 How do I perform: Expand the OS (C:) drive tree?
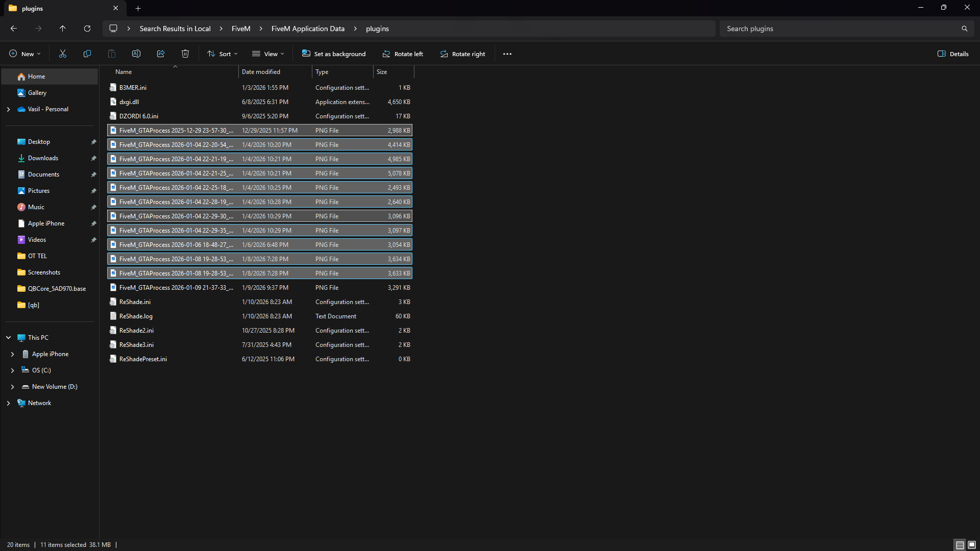point(12,370)
